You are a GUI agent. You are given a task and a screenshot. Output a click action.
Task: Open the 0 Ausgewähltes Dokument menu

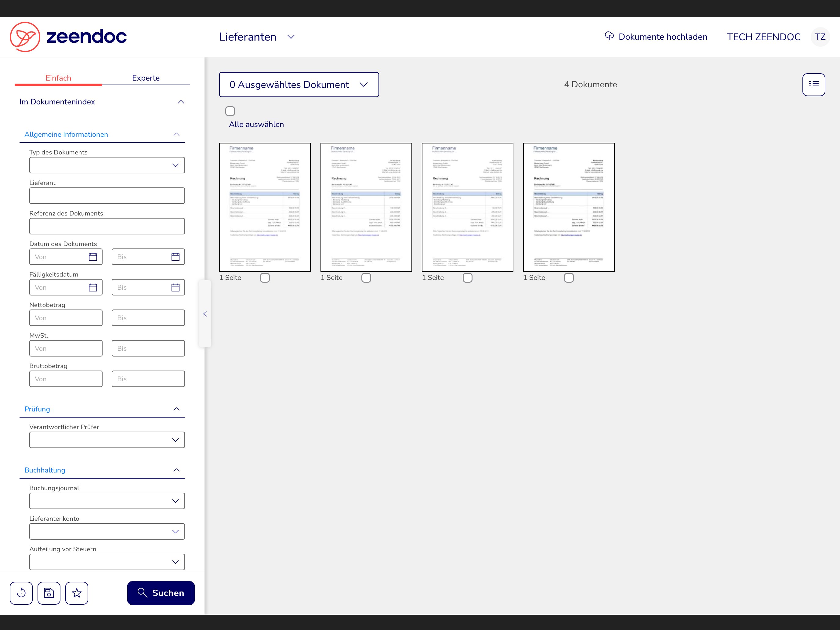coord(299,84)
